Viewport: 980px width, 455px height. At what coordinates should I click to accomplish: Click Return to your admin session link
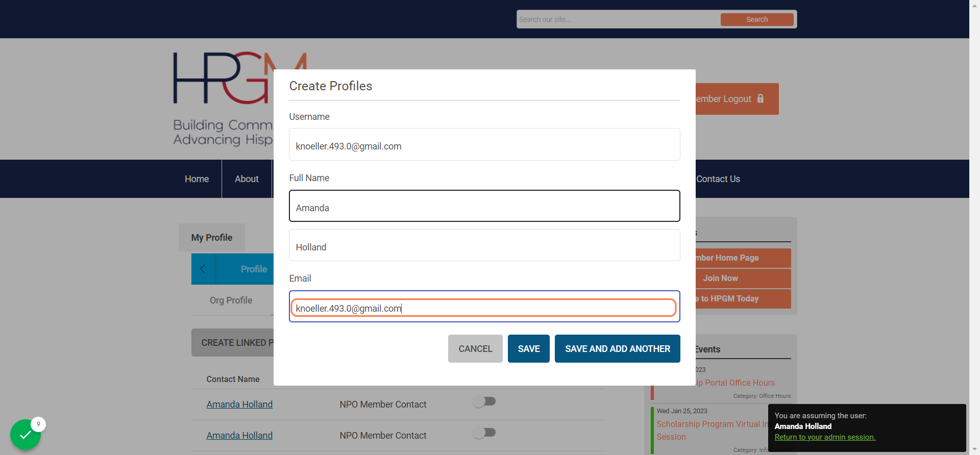click(825, 437)
